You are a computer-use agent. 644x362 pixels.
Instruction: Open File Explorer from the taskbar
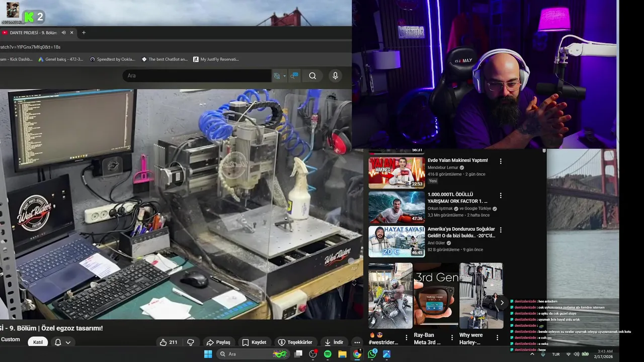342,354
